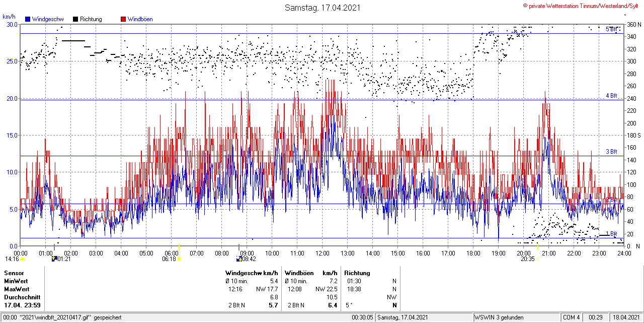Image resolution: width=644 pixels, height=323 pixels.
Task: Select the Windböen legend label at the top
Action: point(140,19)
